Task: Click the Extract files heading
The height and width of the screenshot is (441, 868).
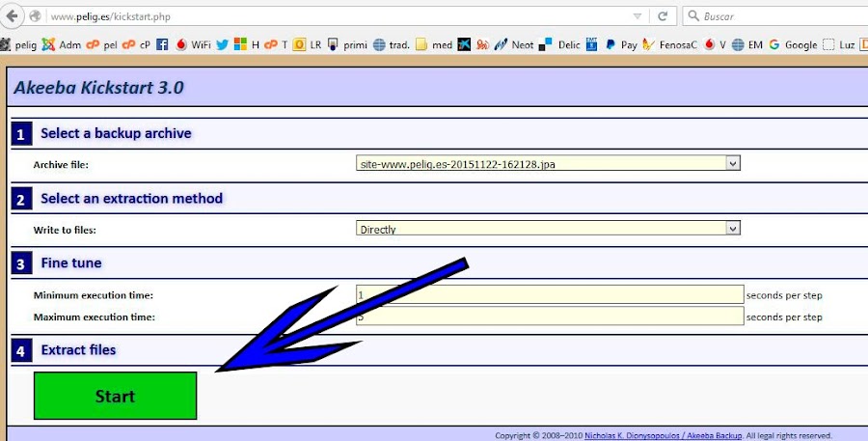Action: pyautogui.click(x=78, y=350)
